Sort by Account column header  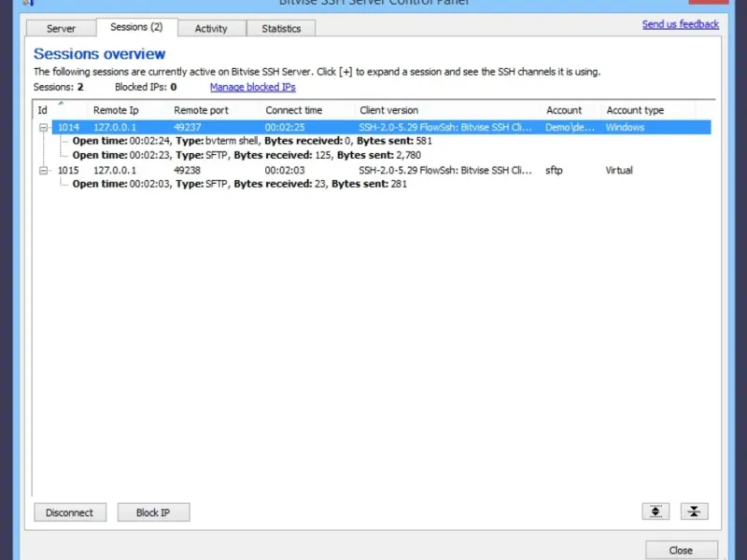[x=571, y=110]
